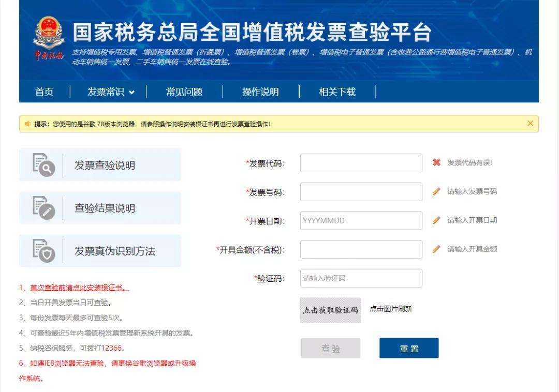
Task: Click the pencil icon next to 请输入发票号码
Action: pyautogui.click(x=436, y=191)
